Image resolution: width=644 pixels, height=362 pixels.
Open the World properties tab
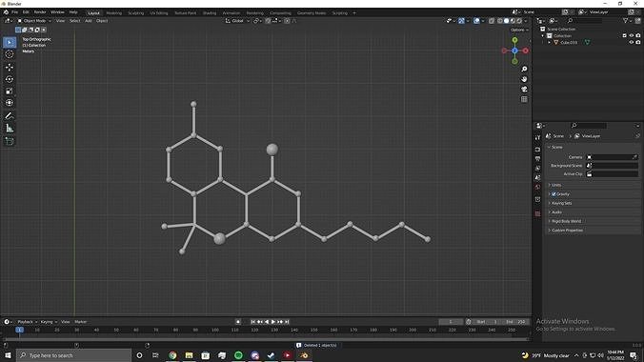[x=537, y=187]
